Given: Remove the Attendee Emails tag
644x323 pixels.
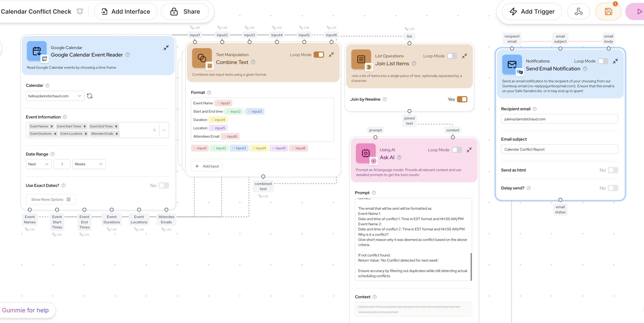Looking at the screenshot, I should (x=117, y=134).
